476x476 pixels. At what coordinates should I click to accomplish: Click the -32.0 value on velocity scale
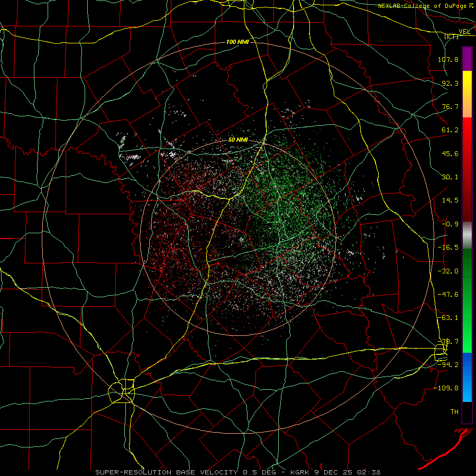(448, 271)
